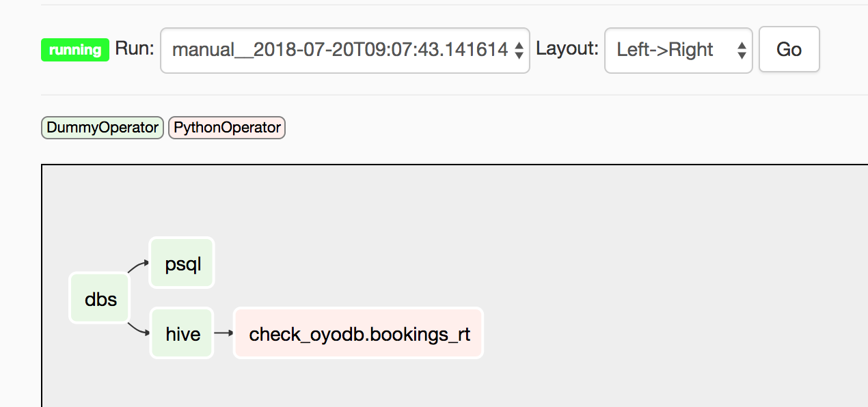Image resolution: width=868 pixels, height=407 pixels.
Task: Open the Layout Left->Right dropdown
Action: 677,50
